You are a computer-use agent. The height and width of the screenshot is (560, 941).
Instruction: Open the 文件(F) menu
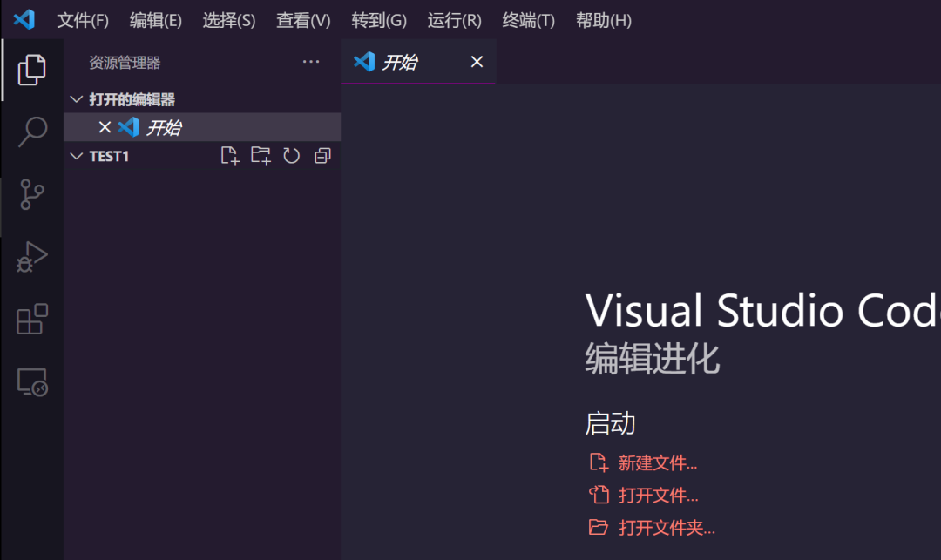[x=83, y=20]
